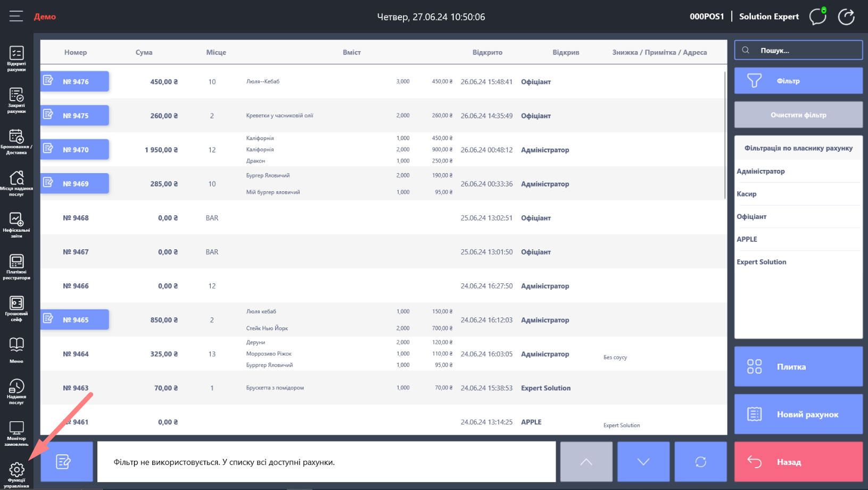Viewport: 868px width, 490px height.
Task: Open the Грошовий сейф icon
Action: point(16,308)
